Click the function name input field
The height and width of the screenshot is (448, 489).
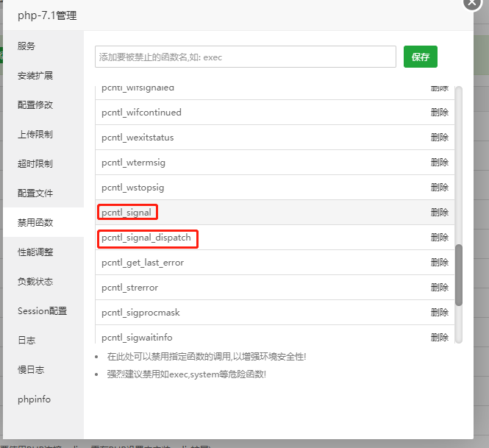tap(245, 57)
